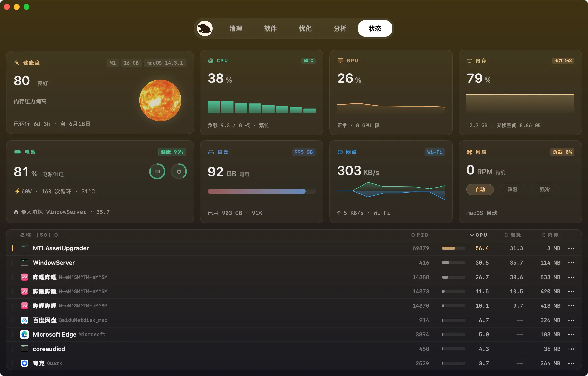
Task: Click the mole app logo icon
Action: pos(205,28)
